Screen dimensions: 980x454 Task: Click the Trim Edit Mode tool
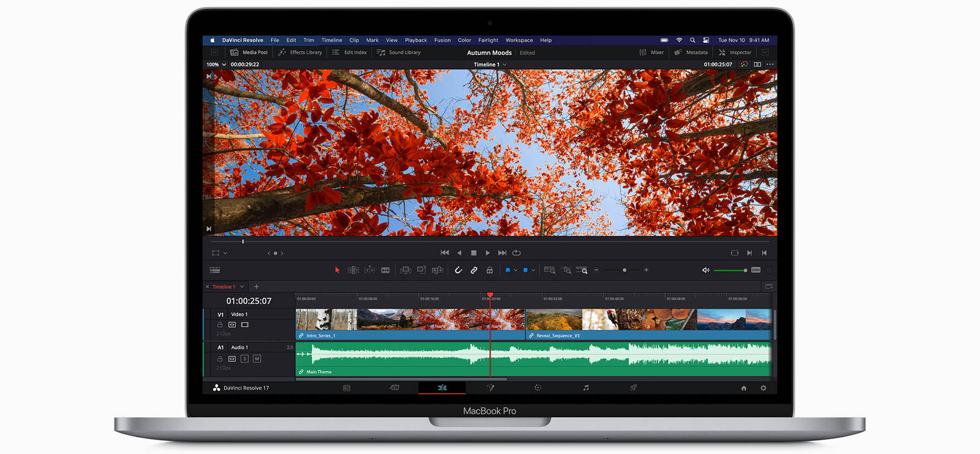[353, 270]
